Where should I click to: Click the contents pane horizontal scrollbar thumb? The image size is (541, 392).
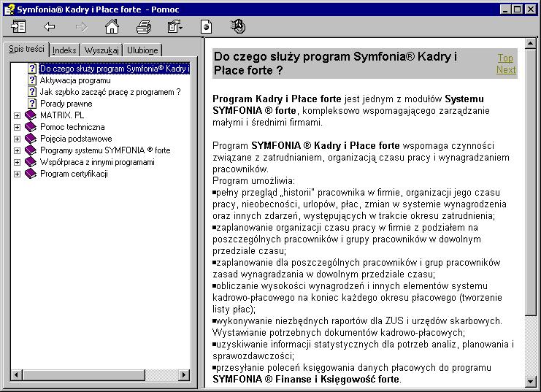(x=83, y=374)
